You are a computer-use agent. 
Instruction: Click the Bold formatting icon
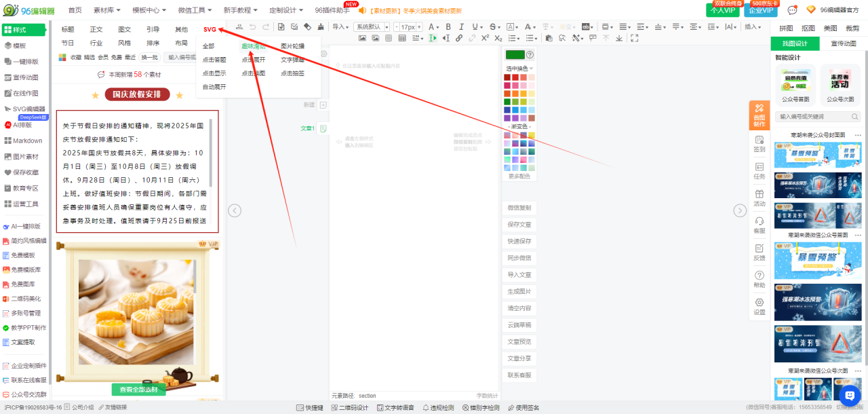point(448,27)
